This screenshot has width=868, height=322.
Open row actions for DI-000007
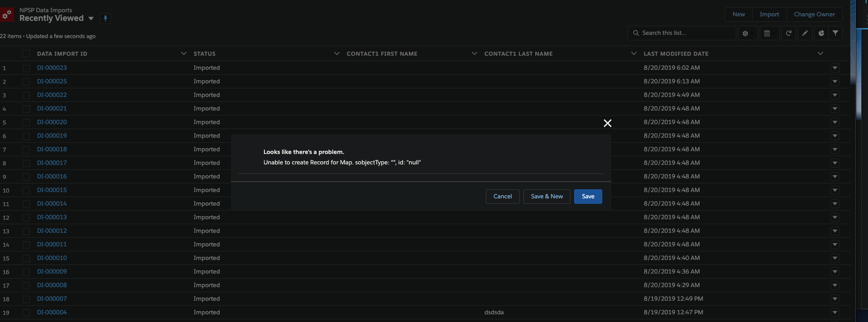[x=835, y=299]
